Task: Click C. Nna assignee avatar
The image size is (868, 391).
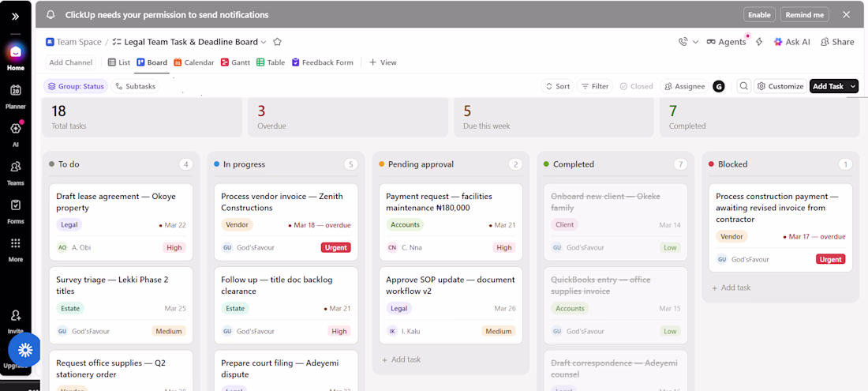Action: pyautogui.click(x=392, y=247)
